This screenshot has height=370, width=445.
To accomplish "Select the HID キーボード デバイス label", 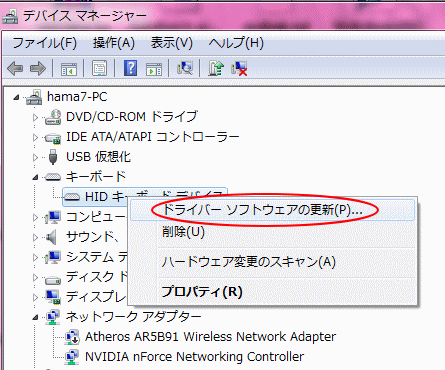I will pos(145,197).
